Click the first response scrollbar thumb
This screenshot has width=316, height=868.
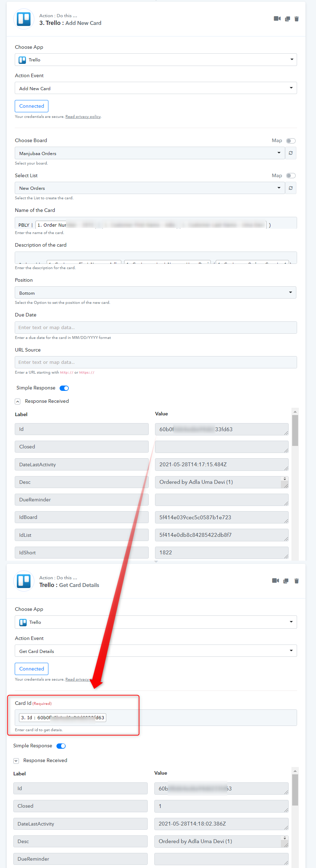tap(295, 430)
